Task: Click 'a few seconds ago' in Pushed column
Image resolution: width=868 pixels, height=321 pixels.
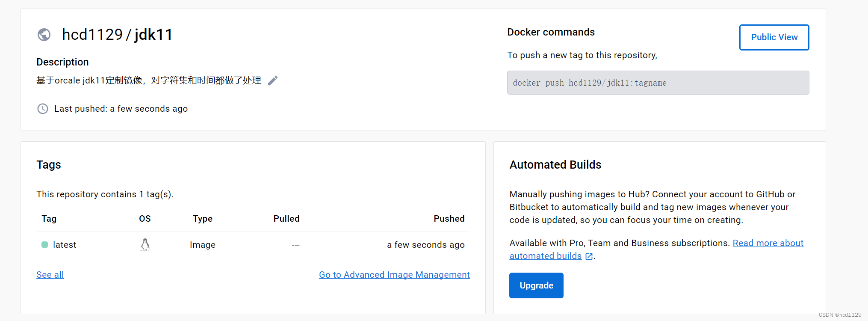Action: tap(426, 245)
